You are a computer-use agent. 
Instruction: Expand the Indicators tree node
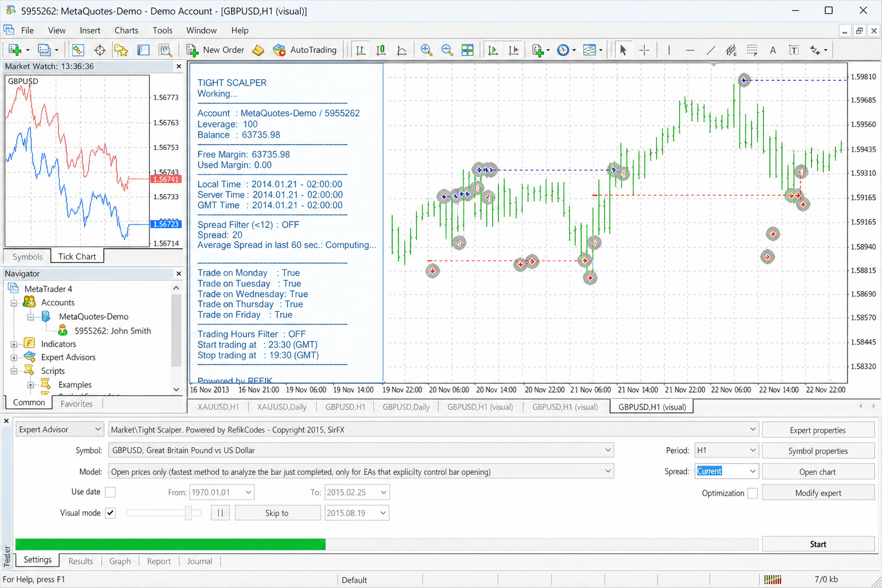(x=14, y=345)
